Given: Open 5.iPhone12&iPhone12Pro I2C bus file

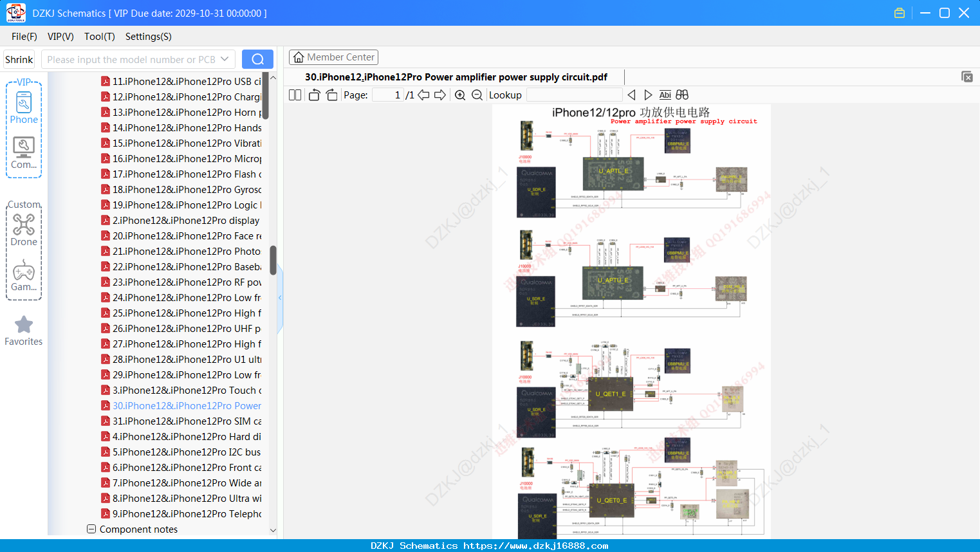Looking at the screenshot, I should [187, 452].
